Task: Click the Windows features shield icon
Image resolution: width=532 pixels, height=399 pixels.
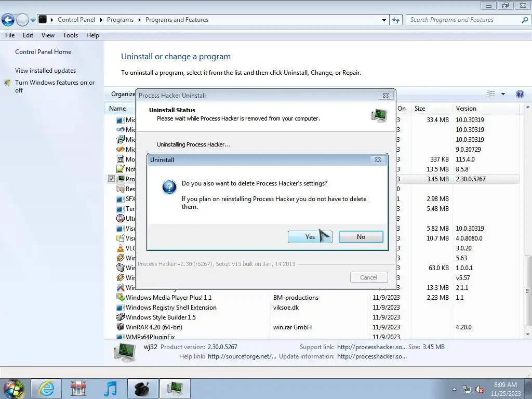Action: click(x=7, y=83)
